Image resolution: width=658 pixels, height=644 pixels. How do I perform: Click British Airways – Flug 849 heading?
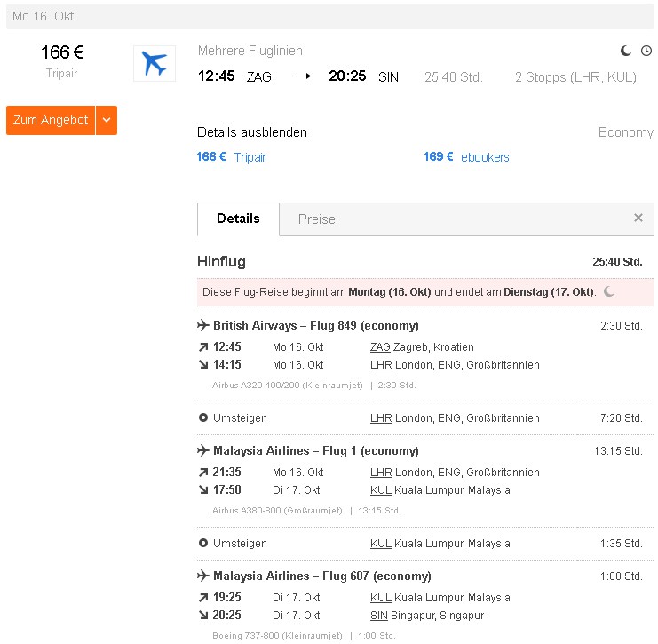[x=316, y=325]
